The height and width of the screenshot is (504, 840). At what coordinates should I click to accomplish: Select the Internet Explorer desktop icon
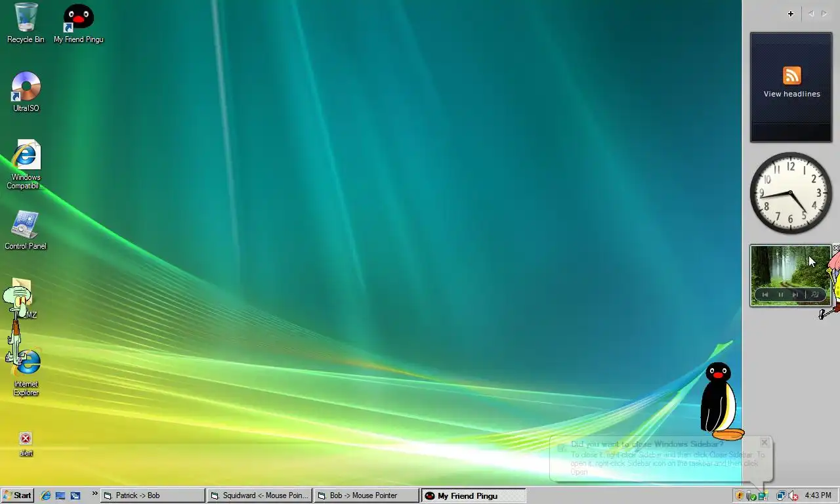[x=26, y=373]
